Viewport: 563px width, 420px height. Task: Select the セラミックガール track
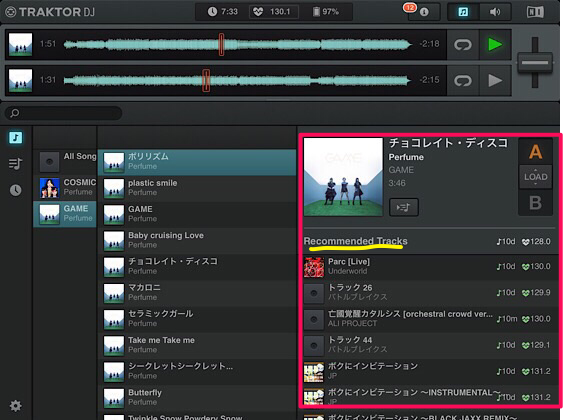(x=197, y=319)
